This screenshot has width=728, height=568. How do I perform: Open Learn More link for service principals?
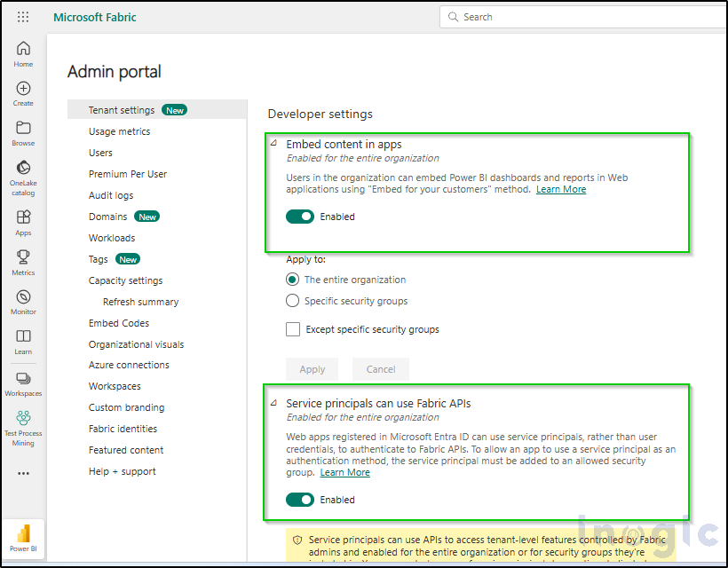tap(345, 472)
